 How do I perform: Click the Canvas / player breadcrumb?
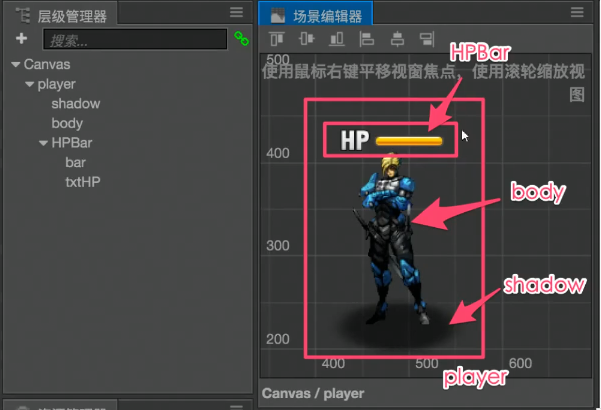(x=313, y=394)
